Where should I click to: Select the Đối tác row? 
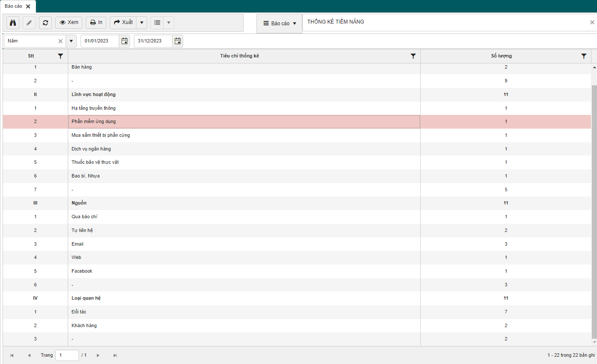(x=297, y=312)
